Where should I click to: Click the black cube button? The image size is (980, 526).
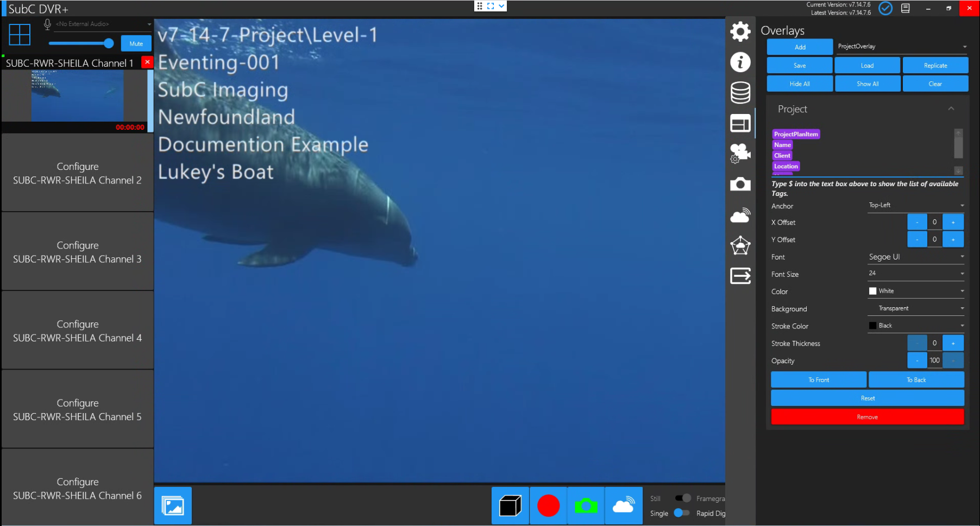pos(510,505)
